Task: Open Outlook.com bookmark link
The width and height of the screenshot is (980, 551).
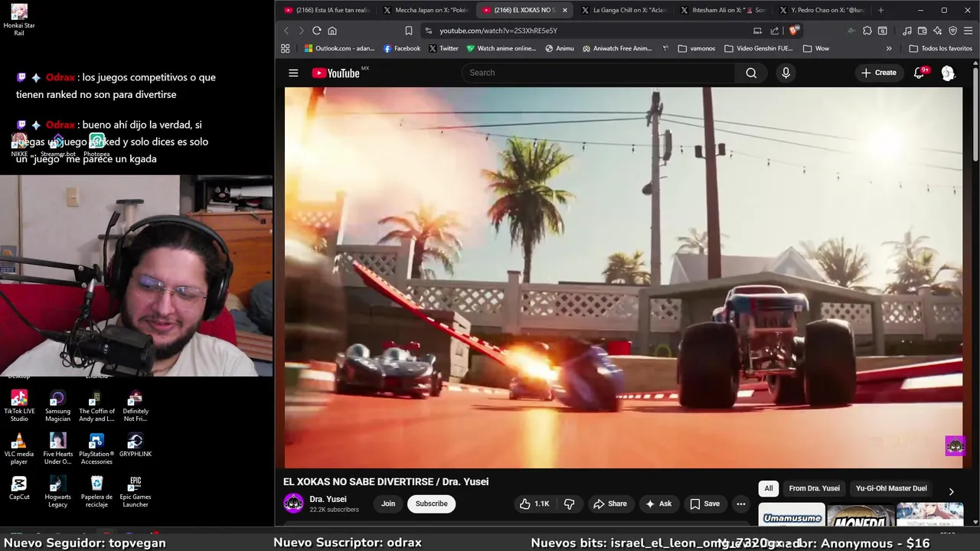Action: click(x=339, y=48)
